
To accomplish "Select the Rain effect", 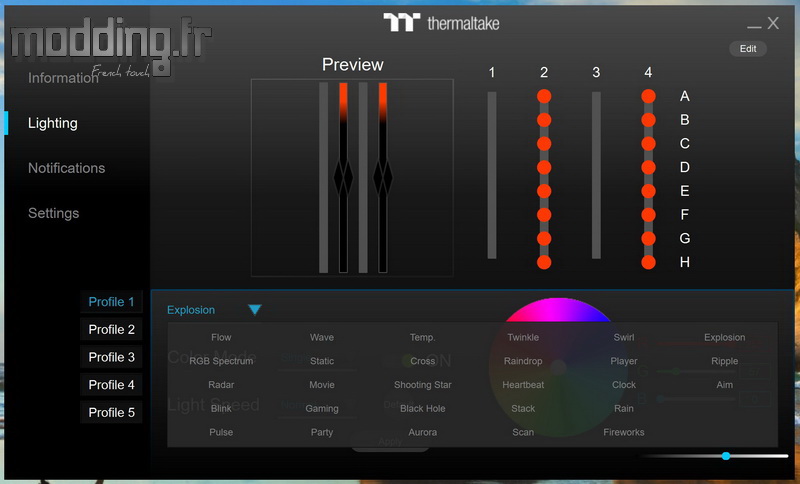I will coord(623,409).
